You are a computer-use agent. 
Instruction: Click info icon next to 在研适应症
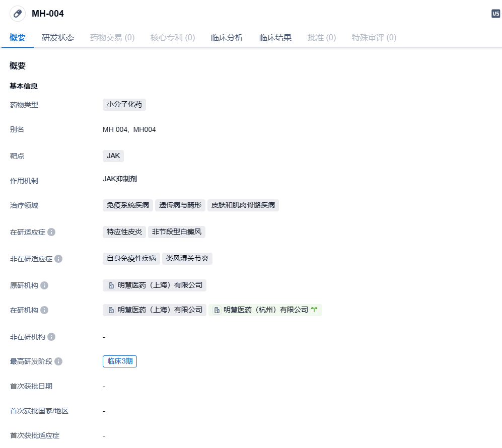[51, 232]
